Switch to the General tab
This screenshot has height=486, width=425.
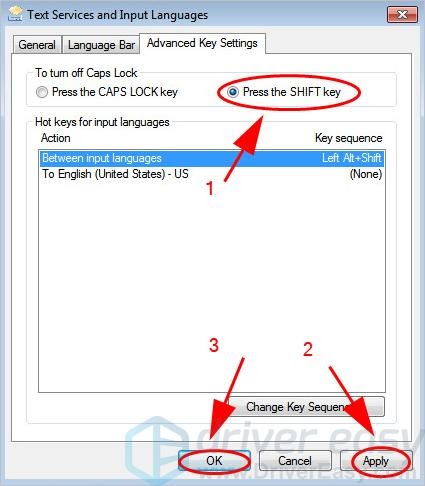pyautogui.click(x=37, y=45)
